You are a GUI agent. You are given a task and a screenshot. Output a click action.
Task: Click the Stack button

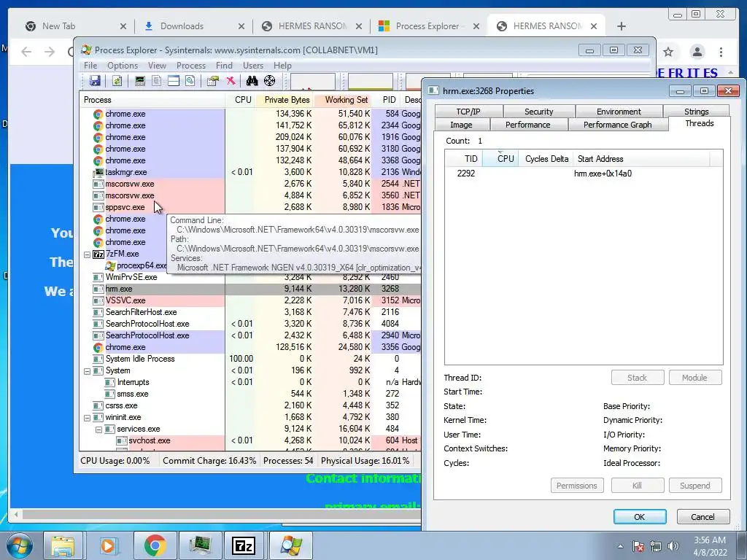[x=638, y=378]
